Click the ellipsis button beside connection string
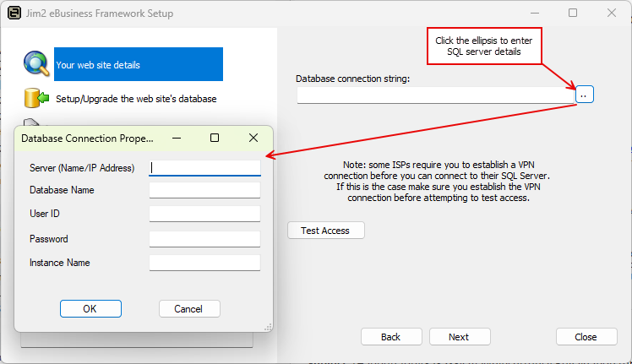This screenshot has width=632, height=364. (x=585, y=95)
